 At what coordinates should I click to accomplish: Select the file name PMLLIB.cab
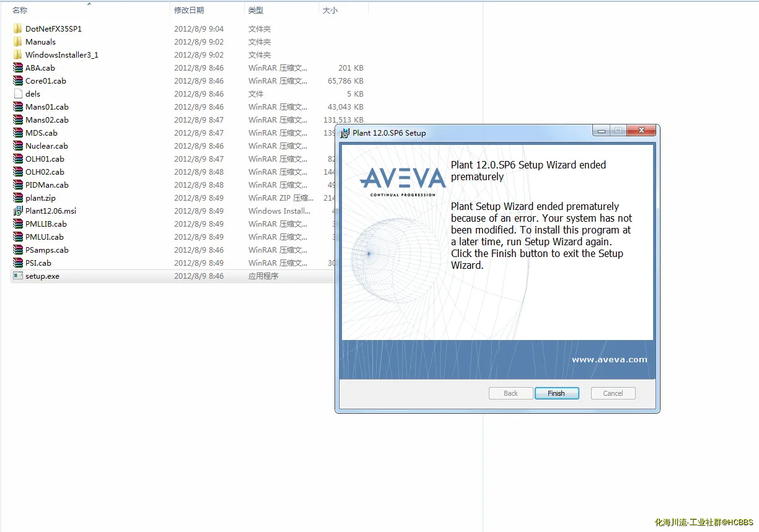[46, 224]
